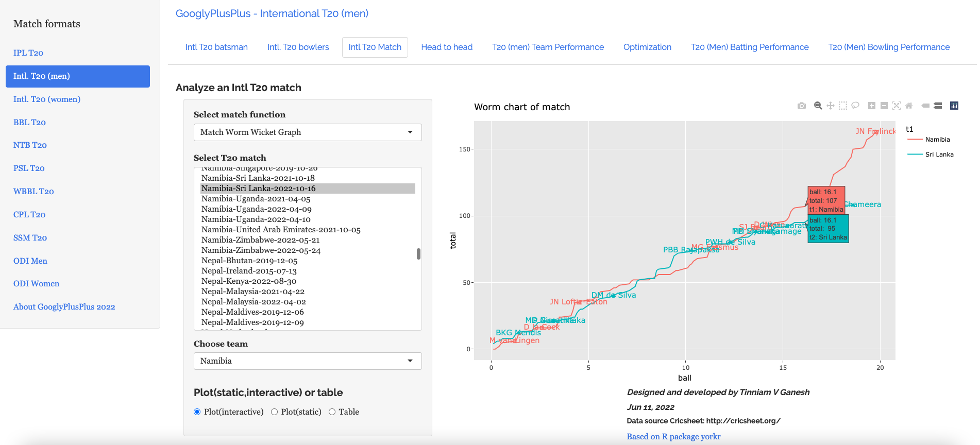
Task: Open the Match Worm Wicket Graph dropdown
Action: point(307,132)
